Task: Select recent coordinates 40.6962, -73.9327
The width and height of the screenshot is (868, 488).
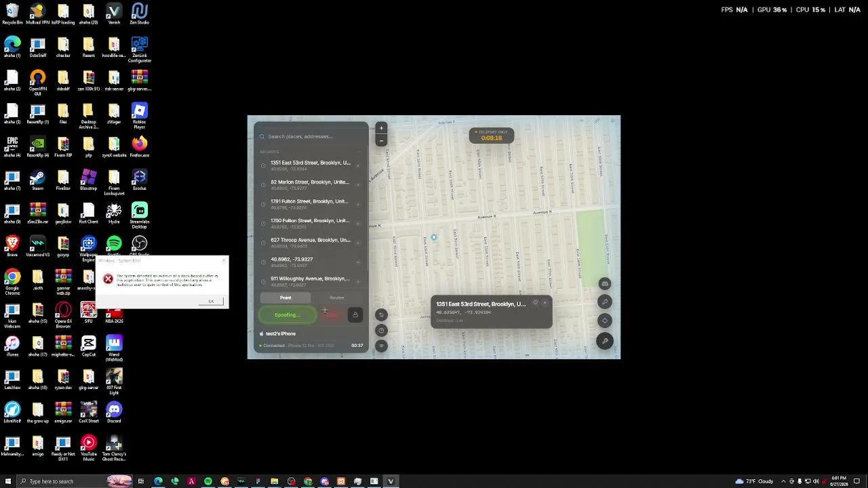Action: tap(311, 262)
